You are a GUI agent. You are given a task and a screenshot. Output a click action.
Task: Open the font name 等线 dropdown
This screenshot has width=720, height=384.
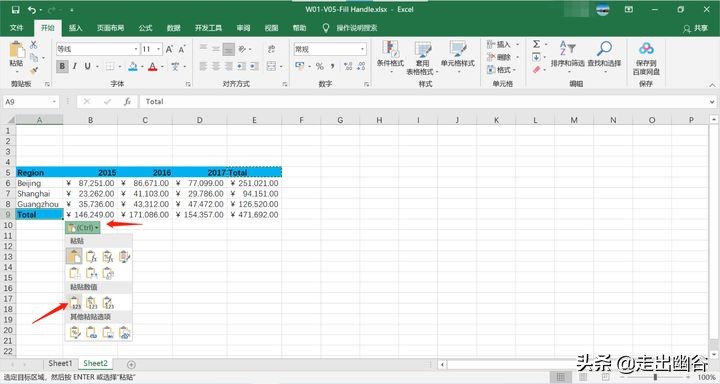[136, 49]
